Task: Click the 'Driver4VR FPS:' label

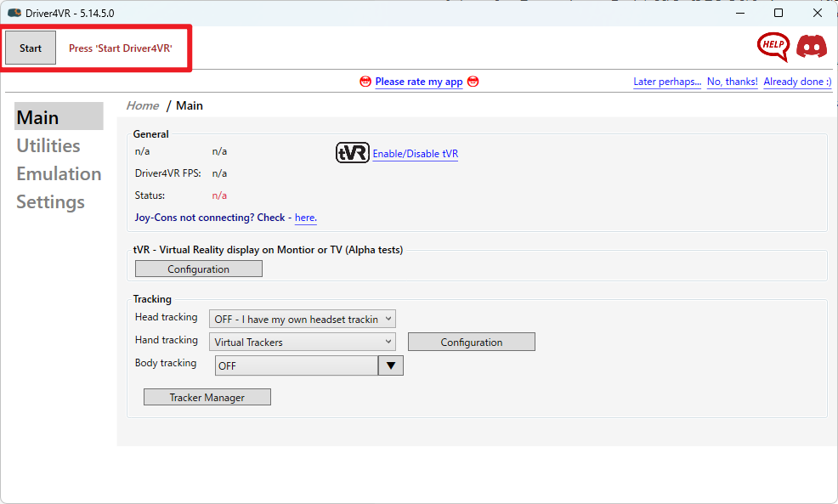Action: pos(167,173)
